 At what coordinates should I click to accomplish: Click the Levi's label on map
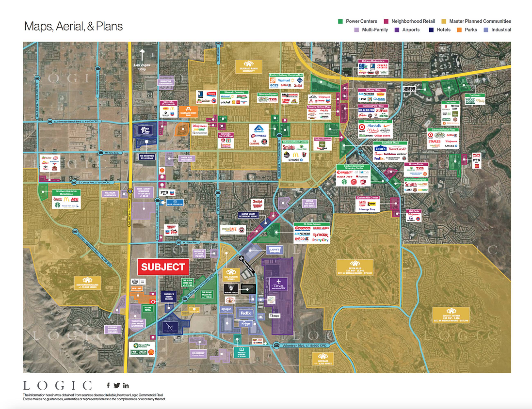point(275,249)
